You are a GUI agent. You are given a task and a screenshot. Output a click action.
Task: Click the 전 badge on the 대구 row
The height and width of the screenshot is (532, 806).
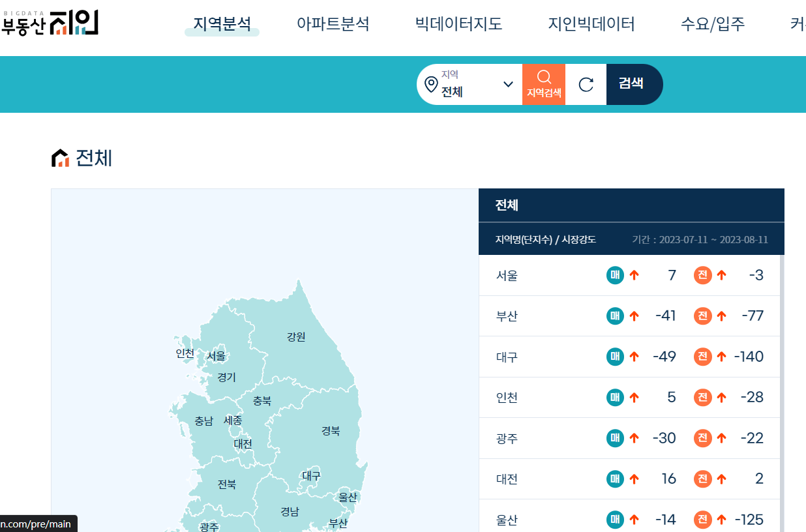point(702,357)
